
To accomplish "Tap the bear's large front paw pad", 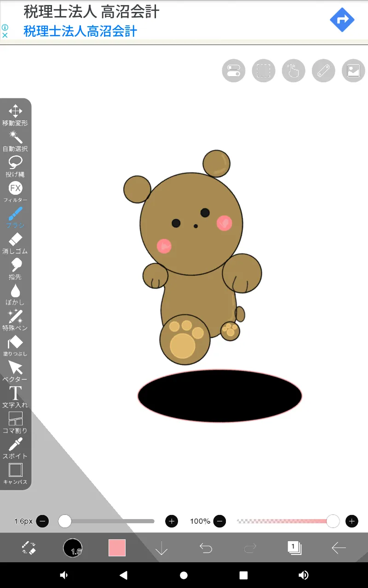I will click(x=183, y=346).
